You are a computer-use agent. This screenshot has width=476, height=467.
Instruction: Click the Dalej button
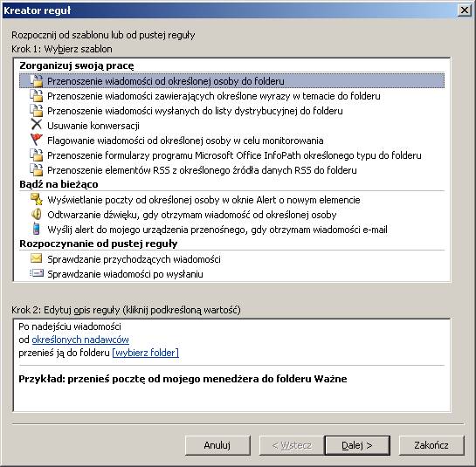point(357,445)
